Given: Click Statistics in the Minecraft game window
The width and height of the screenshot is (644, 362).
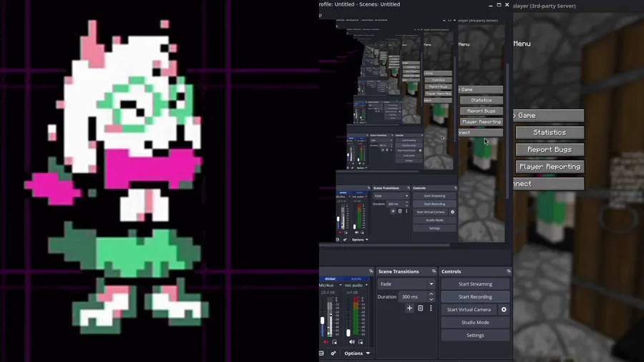Looking at the screenshot, I should (x=550, y=132).
